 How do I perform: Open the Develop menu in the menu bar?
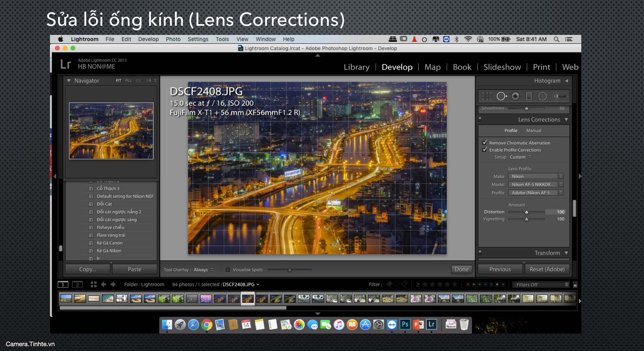148,39
